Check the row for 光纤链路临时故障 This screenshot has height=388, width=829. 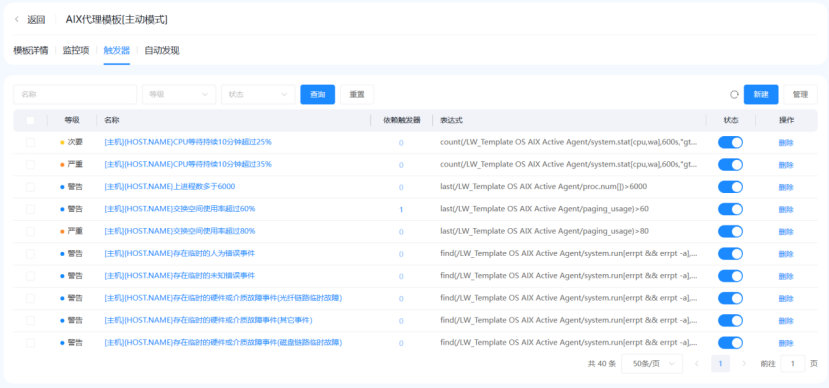pos(31,298)
